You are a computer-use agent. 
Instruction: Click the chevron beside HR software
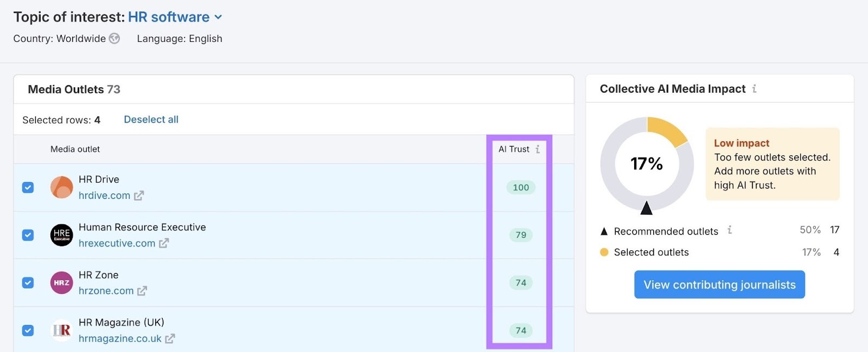218,17
